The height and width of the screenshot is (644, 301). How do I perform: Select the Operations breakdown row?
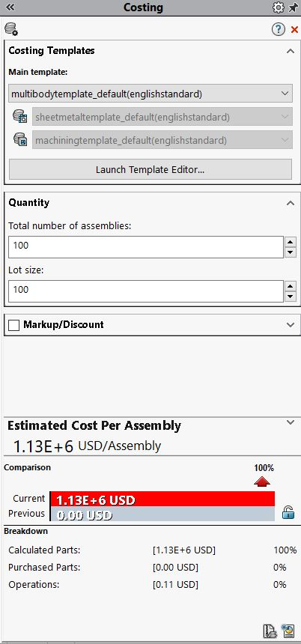coord(152,584)
